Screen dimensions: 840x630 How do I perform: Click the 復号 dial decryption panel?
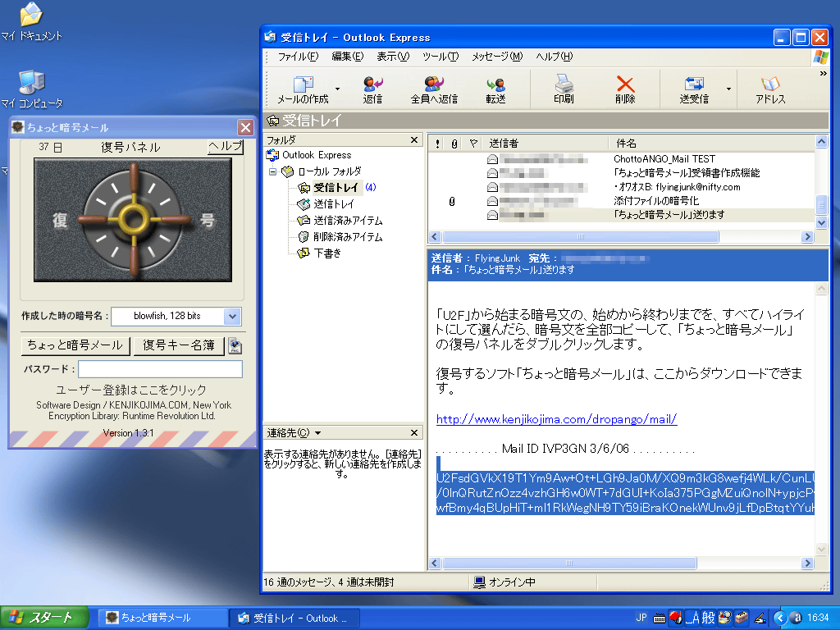click(x=133, y=220)
